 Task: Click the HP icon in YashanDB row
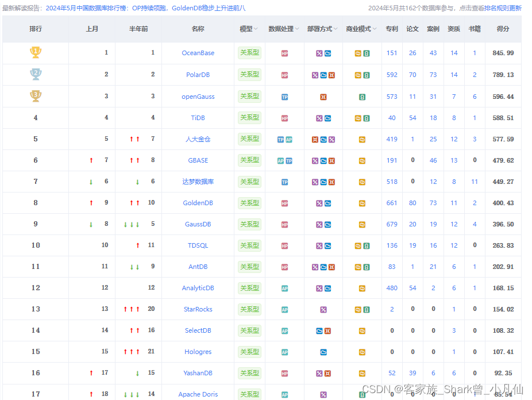[x=284, y=374]
